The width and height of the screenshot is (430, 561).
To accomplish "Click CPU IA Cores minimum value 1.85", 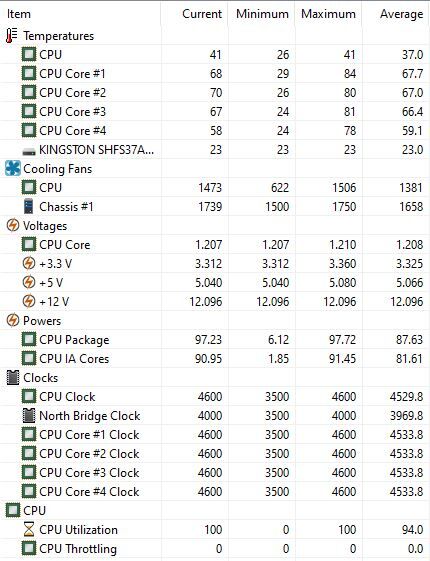I will pyautogui.click(x=278, y=358).
